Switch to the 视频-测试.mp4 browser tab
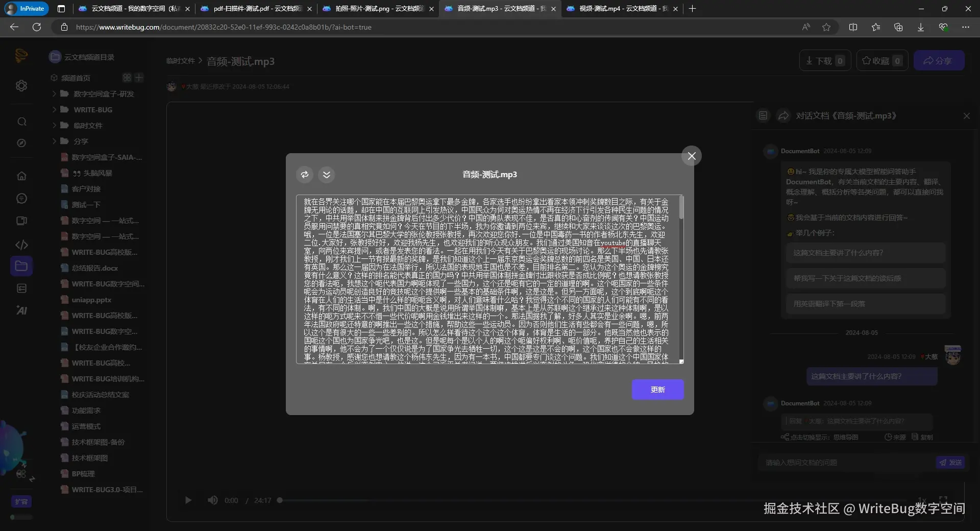The height and width of the screenshot is (531, 980). (x=612, y=9)
